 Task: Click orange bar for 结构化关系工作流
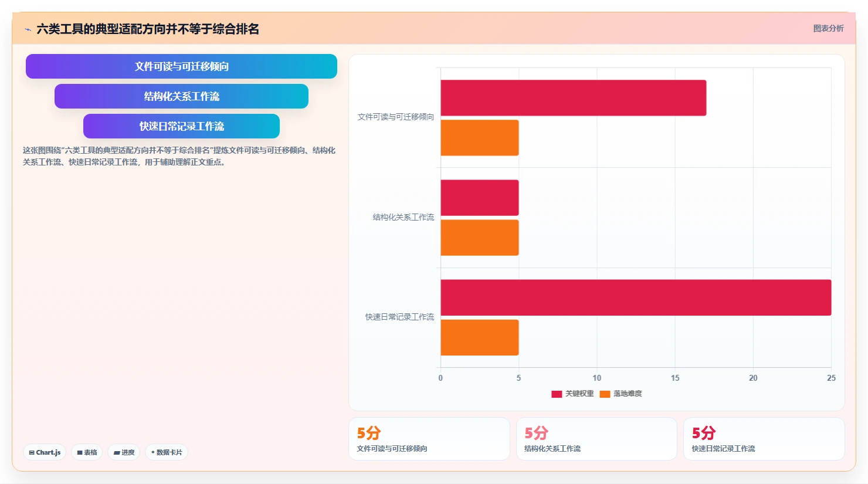pyautogui.click(x=480, y=238)
